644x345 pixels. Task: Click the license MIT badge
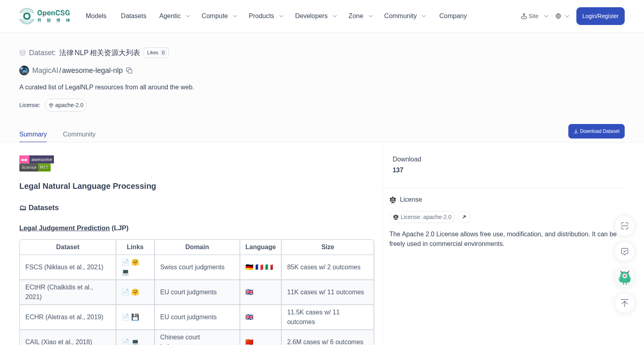tap(35, 167)
